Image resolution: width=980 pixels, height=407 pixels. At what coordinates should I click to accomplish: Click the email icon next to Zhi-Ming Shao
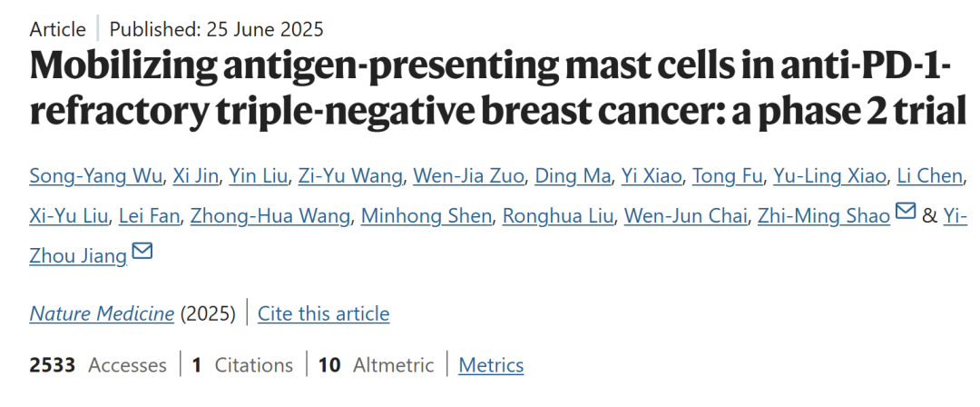[x=905, y=212]
